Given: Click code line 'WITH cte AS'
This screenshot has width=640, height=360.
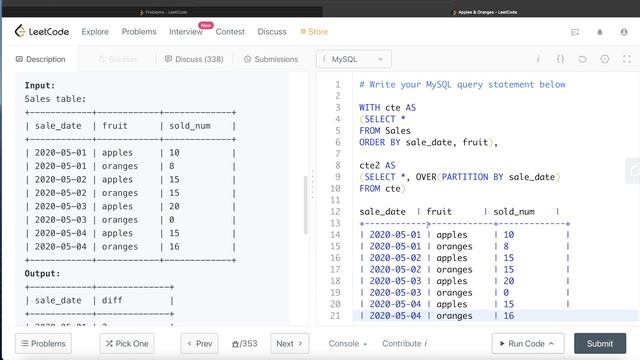Looking at the screenshot, I should (x=387, y=108).
